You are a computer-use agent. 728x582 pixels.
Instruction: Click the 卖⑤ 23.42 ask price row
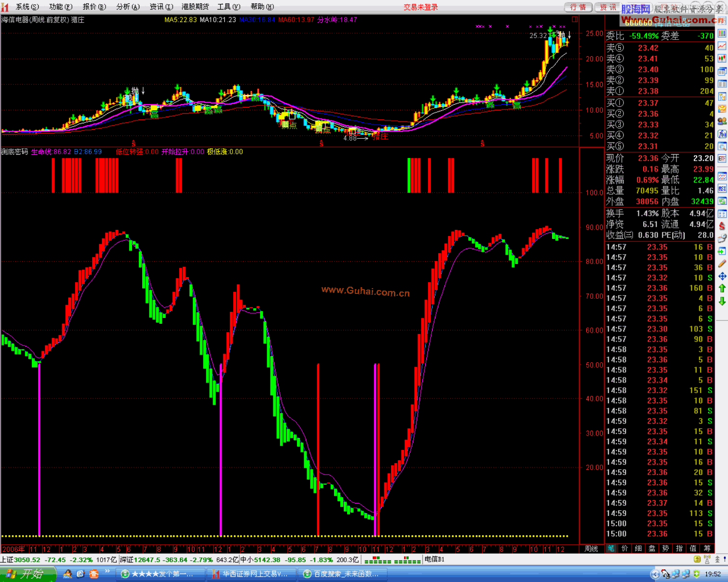point(660,48)
